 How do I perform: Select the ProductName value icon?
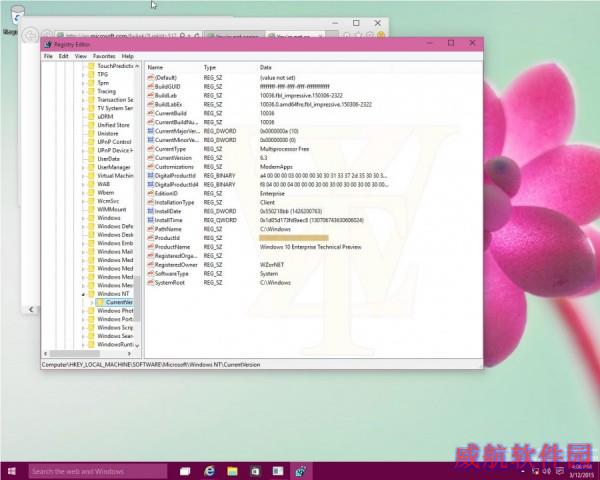[x=150, y=247]
